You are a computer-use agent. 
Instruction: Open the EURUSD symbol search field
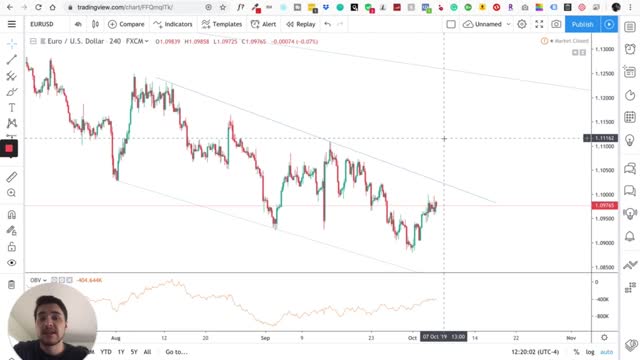point(42,24)
